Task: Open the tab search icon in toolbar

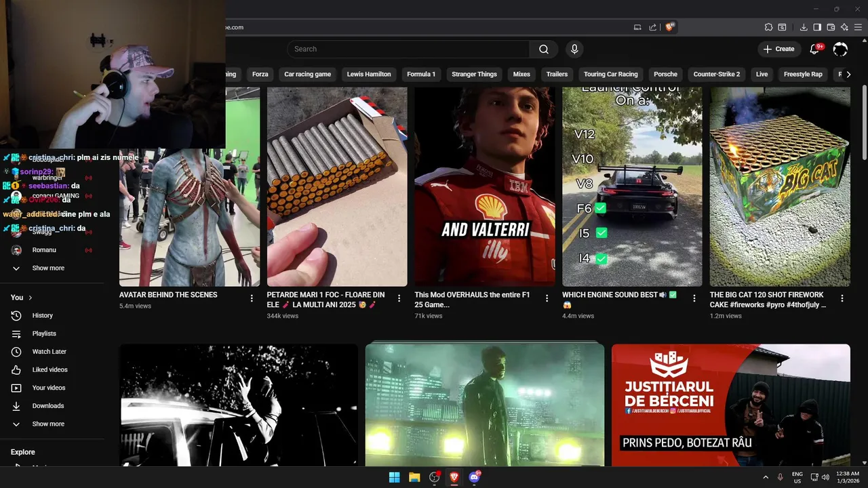Action: 782,27
